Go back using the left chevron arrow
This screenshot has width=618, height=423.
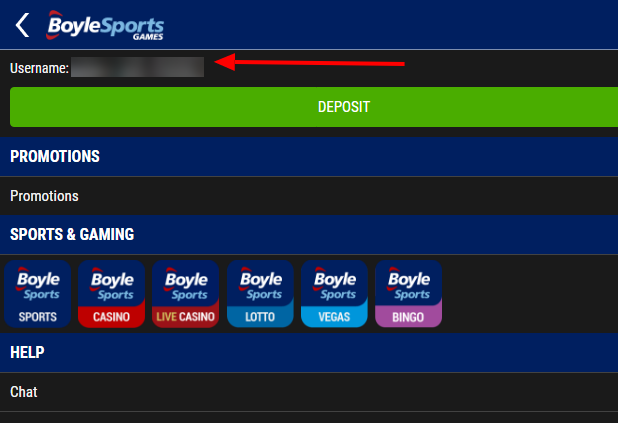[x=22, y=25]
